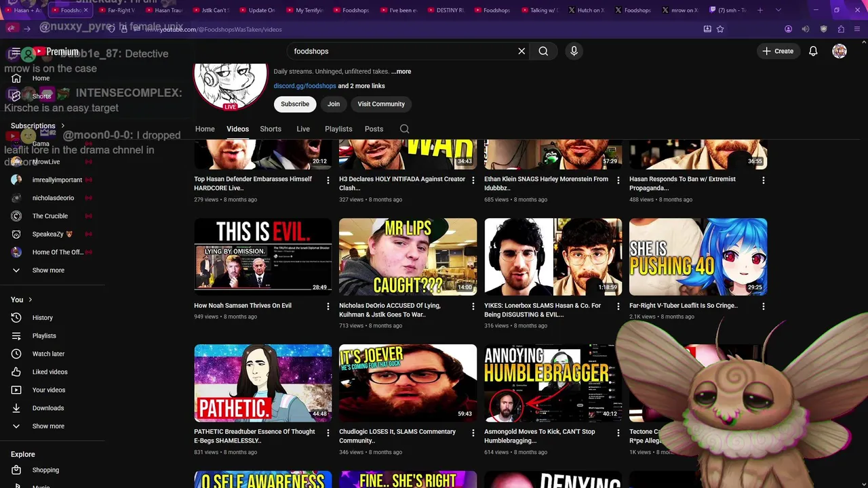868x488 pixels.
Task: Open the channel profile picture live stream
Action: click(231, 87)
